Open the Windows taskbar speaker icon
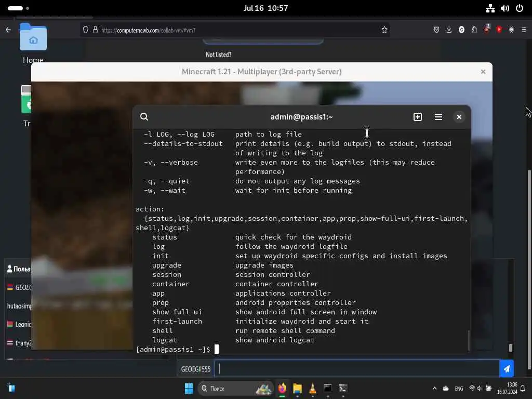 [x=480, y=388]
